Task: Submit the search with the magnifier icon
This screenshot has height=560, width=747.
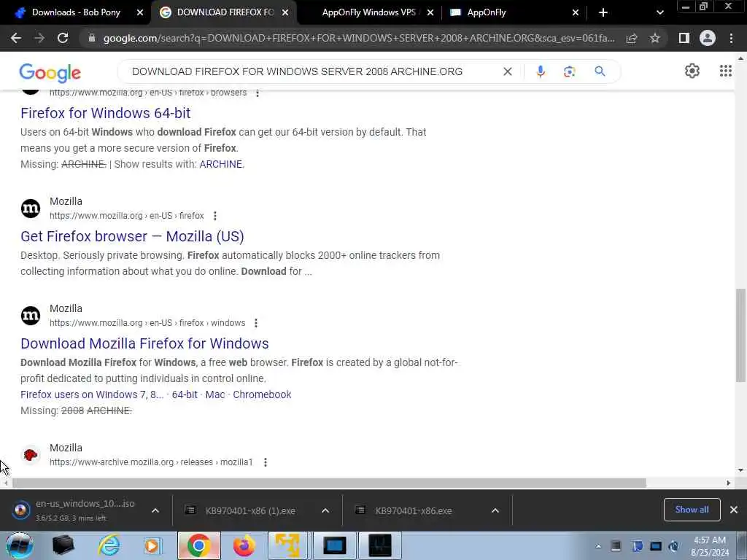Action: tap(600, 71)
